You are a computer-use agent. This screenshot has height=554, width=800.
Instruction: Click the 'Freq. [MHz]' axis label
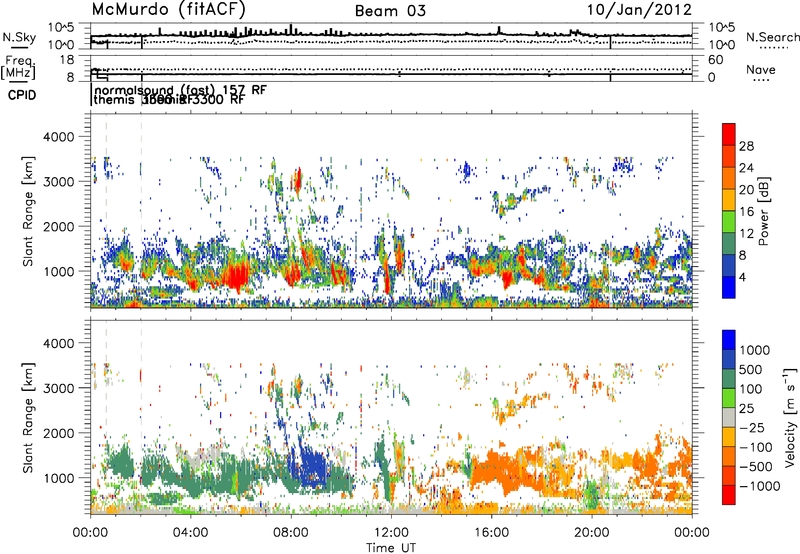click(x=18, y=68)
